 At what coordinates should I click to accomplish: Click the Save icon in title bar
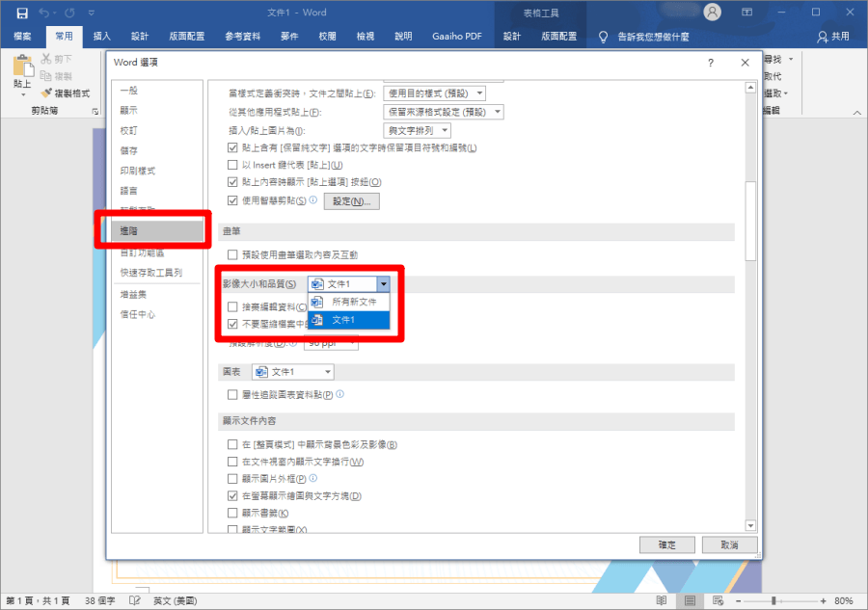pyautogui.click(x=22, y=13)
